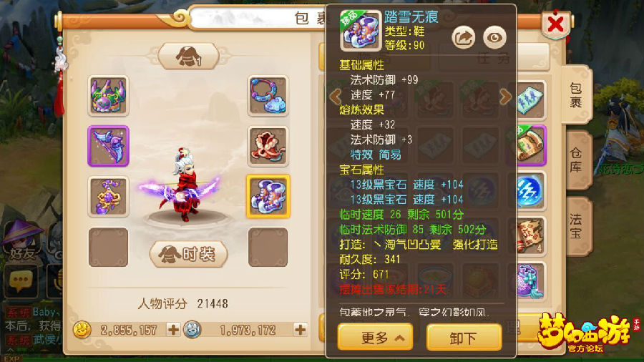This screenshot has width=644, height=362.
Task: Add silver currency with plus button
Action: pyautogui.click(x=301, y=330)
